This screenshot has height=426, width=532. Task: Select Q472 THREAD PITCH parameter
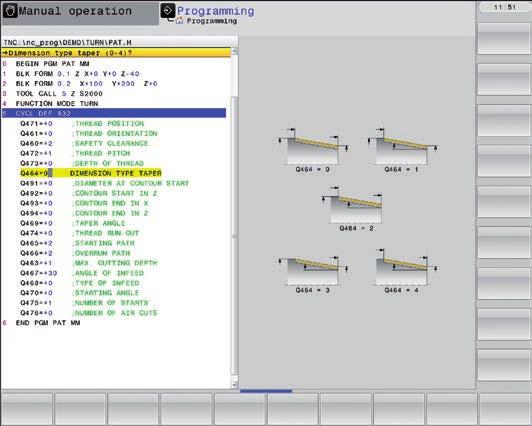[75, 153]
